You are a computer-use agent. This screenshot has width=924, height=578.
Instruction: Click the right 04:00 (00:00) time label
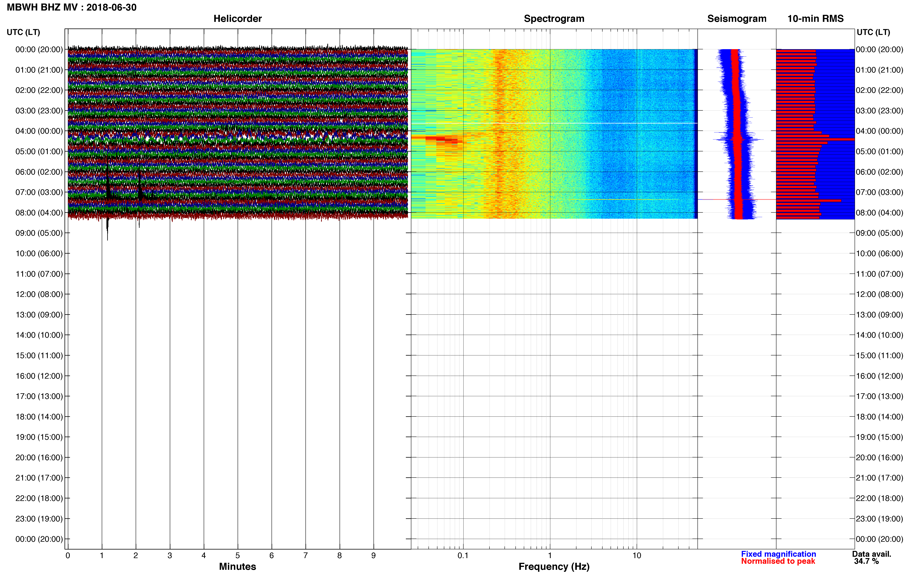click(x=879, y=131)
